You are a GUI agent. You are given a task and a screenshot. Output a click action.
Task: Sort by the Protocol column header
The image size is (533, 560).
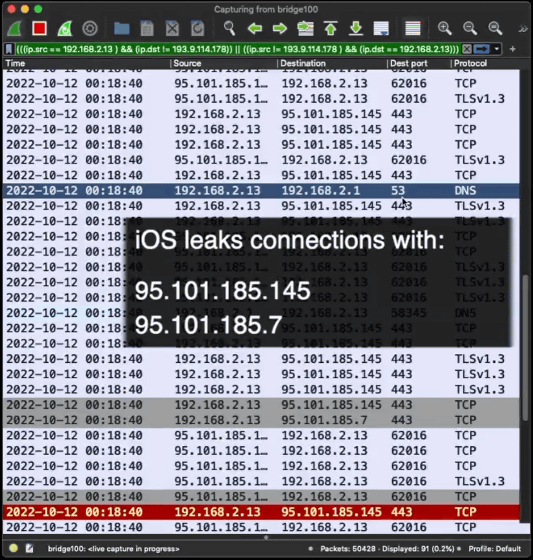pos(485,63)
